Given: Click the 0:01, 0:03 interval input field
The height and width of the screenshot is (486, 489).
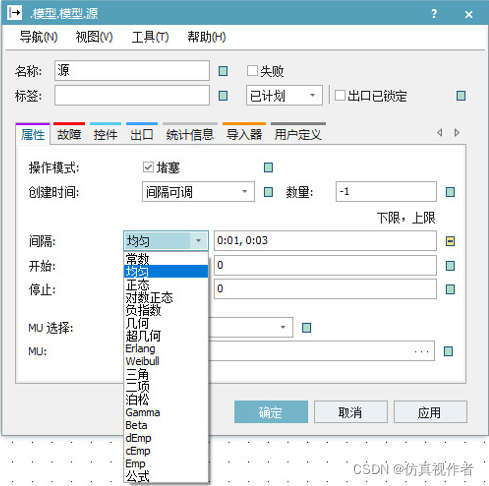Looking at the screenshot, I should click(325, 241).
